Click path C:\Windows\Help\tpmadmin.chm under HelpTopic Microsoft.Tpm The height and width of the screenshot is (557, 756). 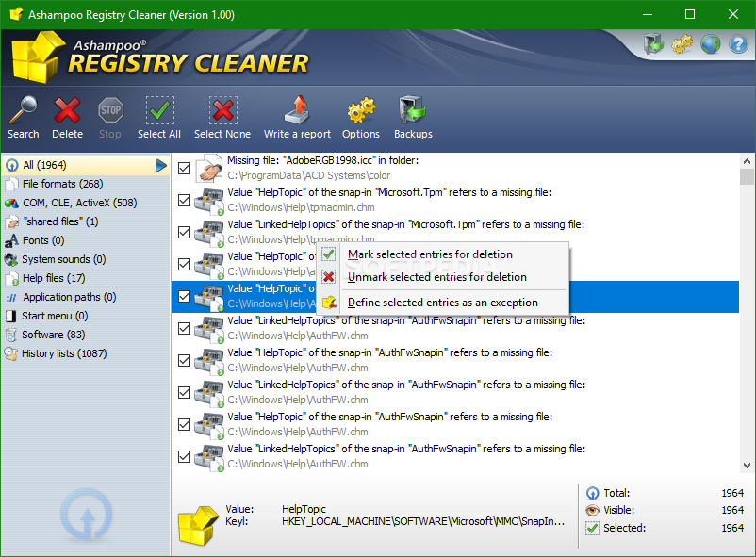click(x=301, y=207)
